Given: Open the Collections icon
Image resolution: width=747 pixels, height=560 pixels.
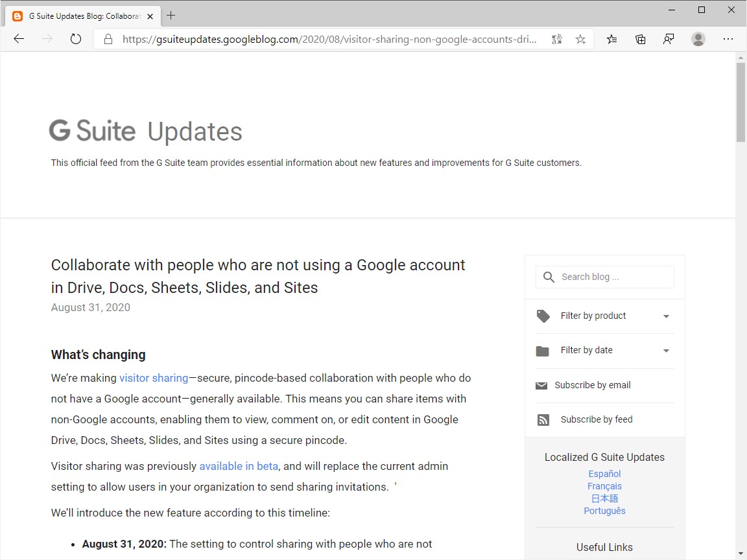Looking at the screenshot, I should (640, 40).
